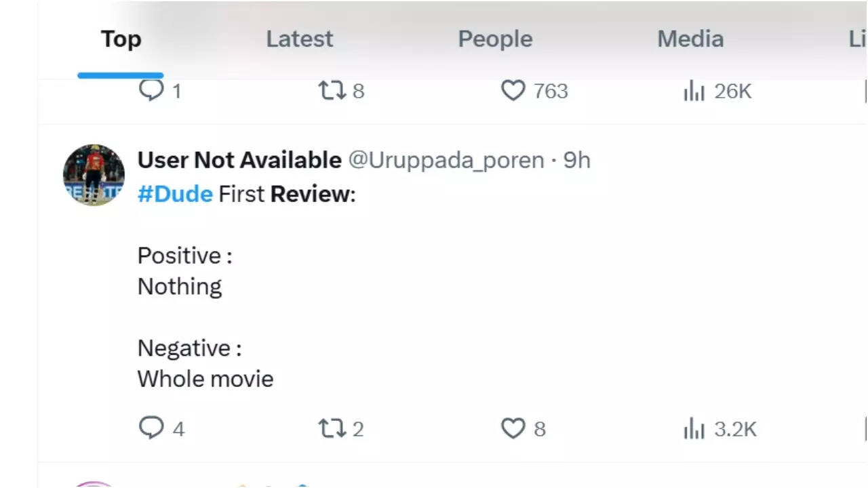Screen dimensions: 868x488
Task: View analytics of the 26K views tweet
Action: pos(694,91)
